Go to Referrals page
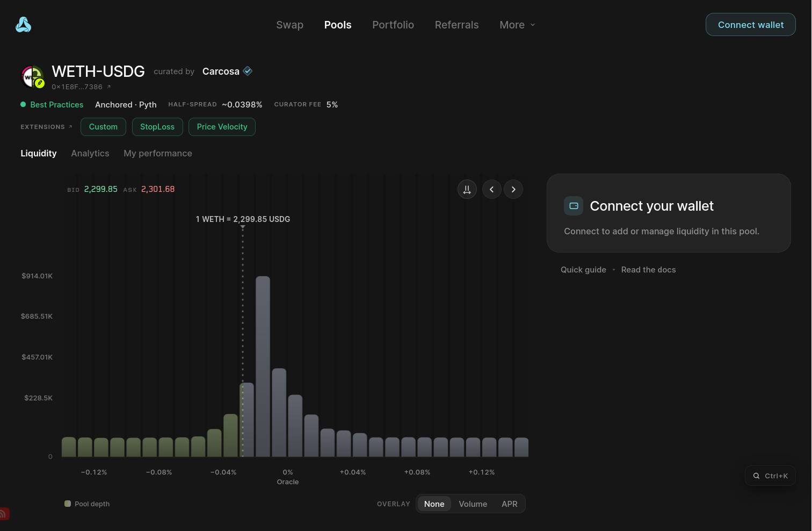This screenshot has width=812, height=531. point(456,25)
